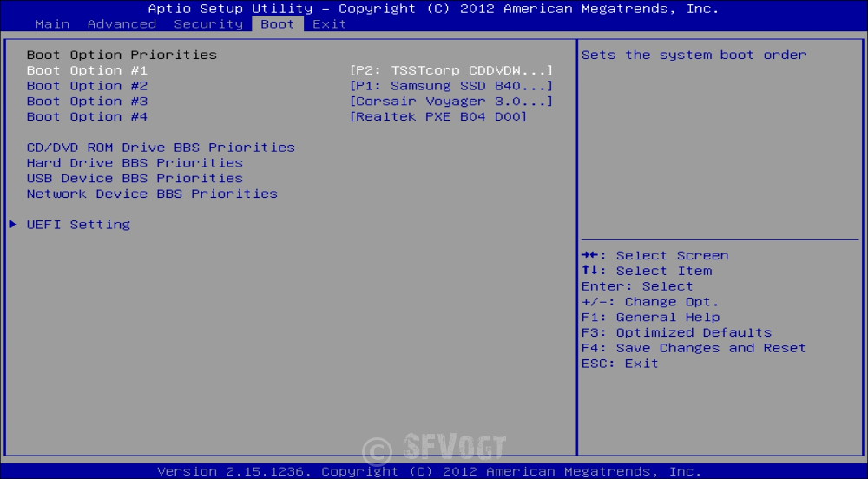Click the left-right arrows Select Screen icon

[590, 255]
